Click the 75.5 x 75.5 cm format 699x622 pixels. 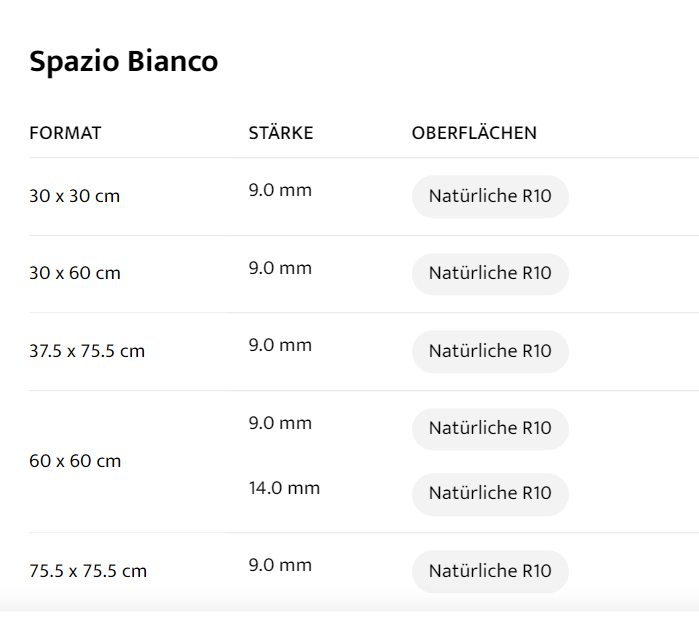tap(88, 571)
